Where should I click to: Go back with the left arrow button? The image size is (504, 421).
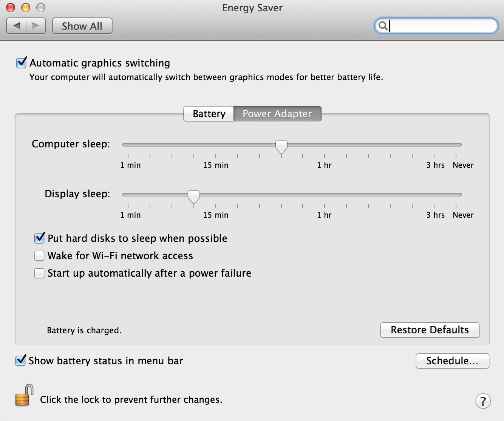[x=17, y=26]
